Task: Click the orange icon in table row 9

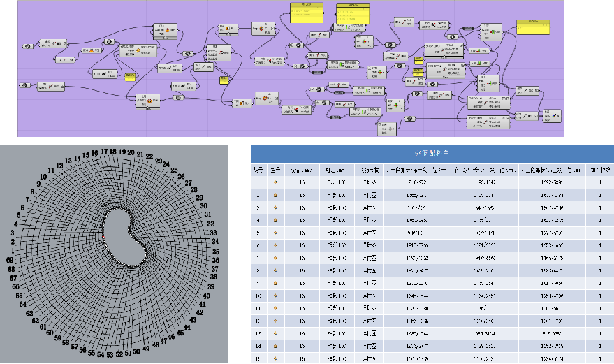Action: click(275, 283)
